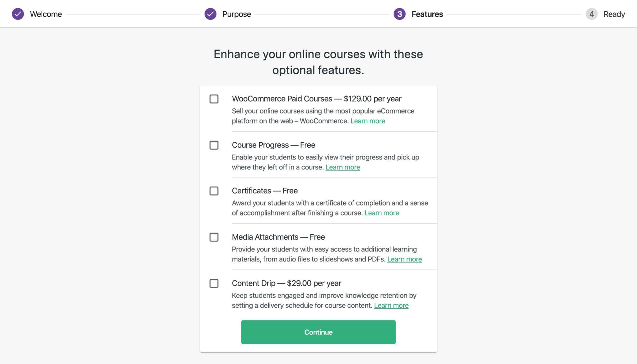Open the Features step label
The width and height of the screenshot is (637, 364).
[x=427, y=14]
